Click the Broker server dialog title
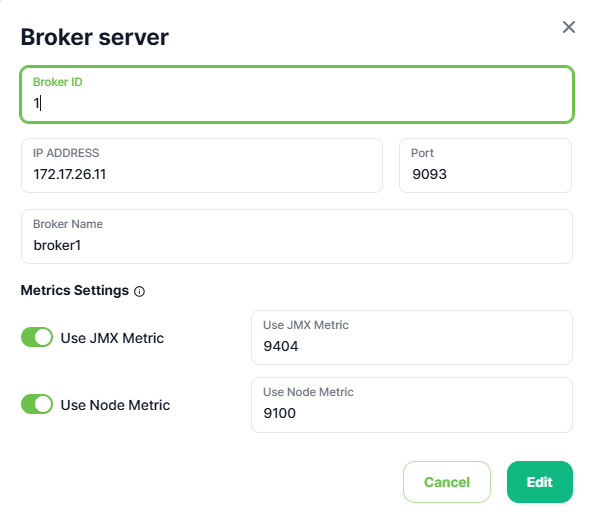 point(95,37)
